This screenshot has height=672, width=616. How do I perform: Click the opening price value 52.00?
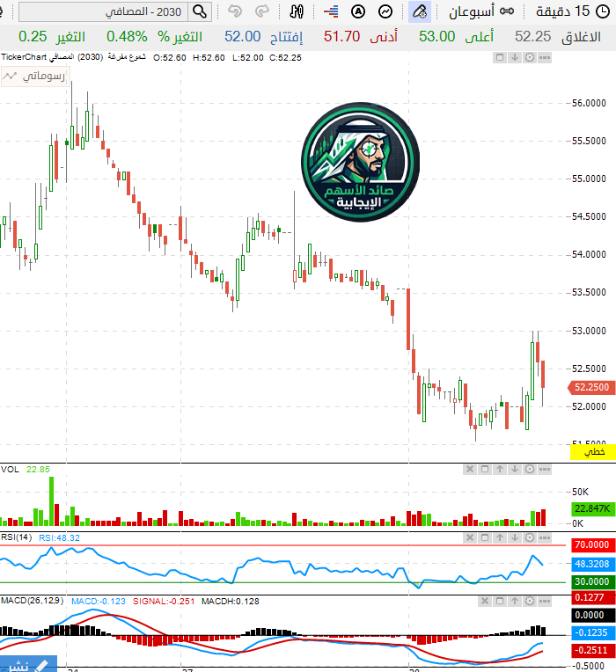click(x=243, y=36)
